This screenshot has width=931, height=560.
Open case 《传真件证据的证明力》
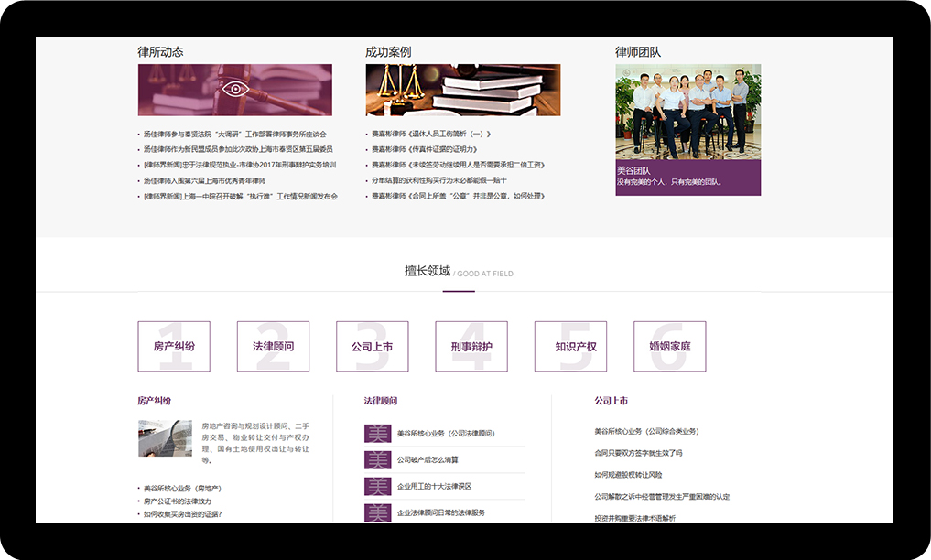tap(425, 149)
